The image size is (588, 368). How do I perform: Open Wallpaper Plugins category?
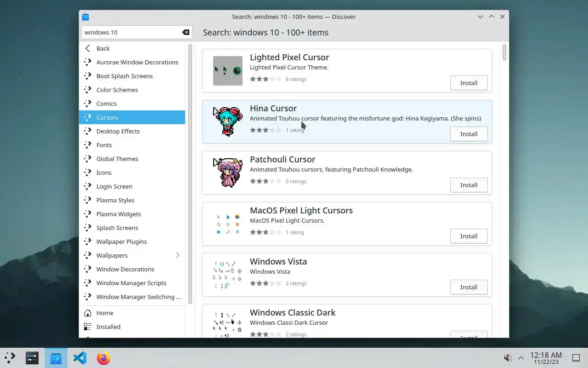click(x=132, y=241)
